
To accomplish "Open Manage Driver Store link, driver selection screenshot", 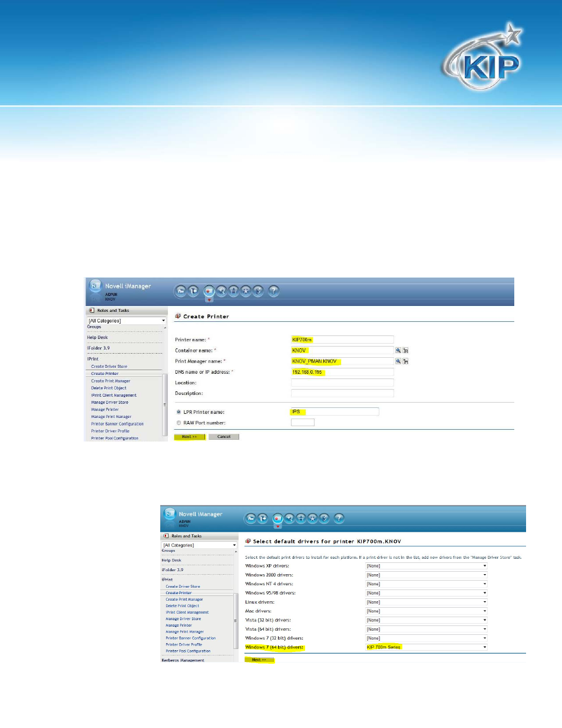I will click(183, 619).
